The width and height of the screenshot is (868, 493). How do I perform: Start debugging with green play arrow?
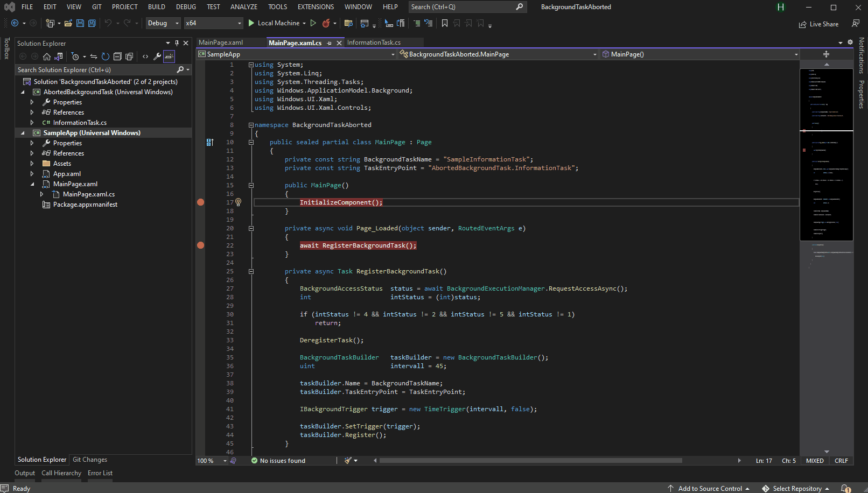pos(251,23)
